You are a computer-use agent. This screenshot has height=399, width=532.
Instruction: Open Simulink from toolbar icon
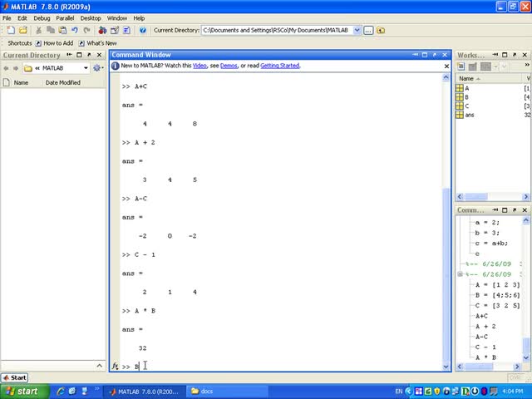102,30
